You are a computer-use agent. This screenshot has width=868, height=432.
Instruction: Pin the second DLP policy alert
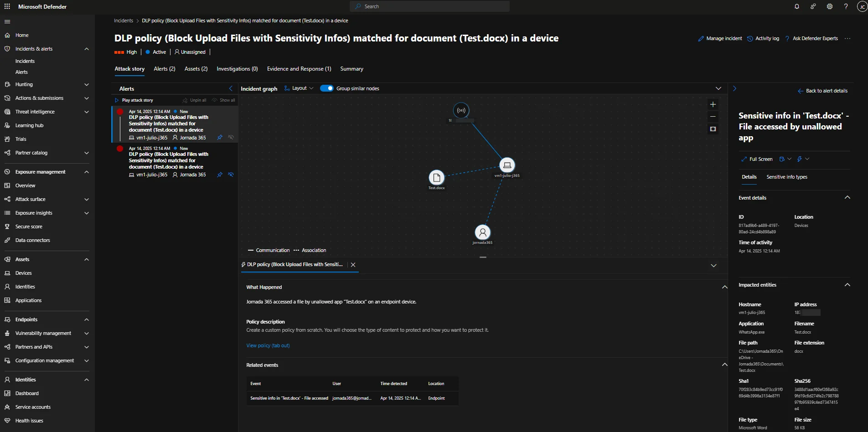(220, 175)
